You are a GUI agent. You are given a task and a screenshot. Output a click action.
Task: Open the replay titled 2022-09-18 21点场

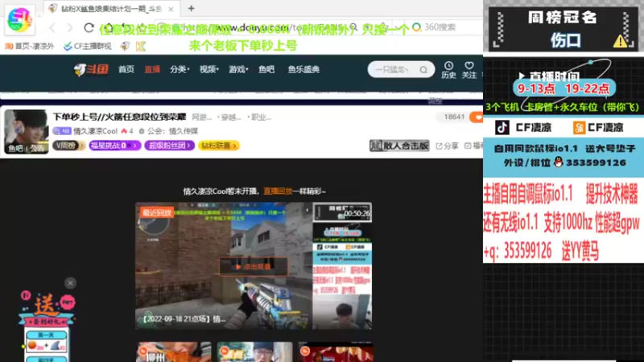click(184, 319)
